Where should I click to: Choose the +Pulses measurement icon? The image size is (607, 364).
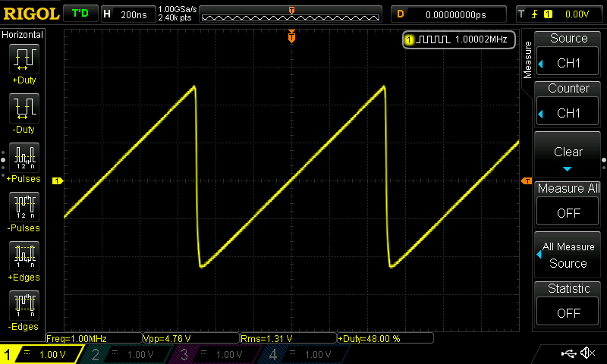24,159
